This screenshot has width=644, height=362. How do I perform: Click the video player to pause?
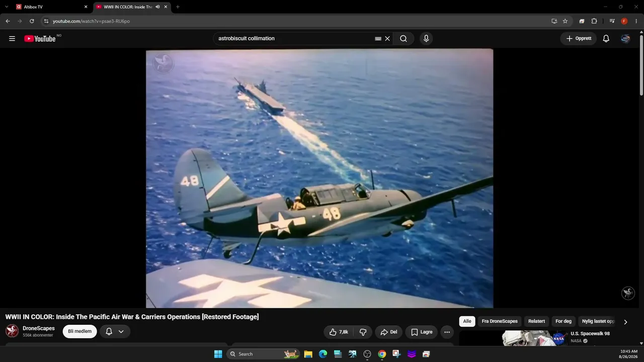(319, 178)
